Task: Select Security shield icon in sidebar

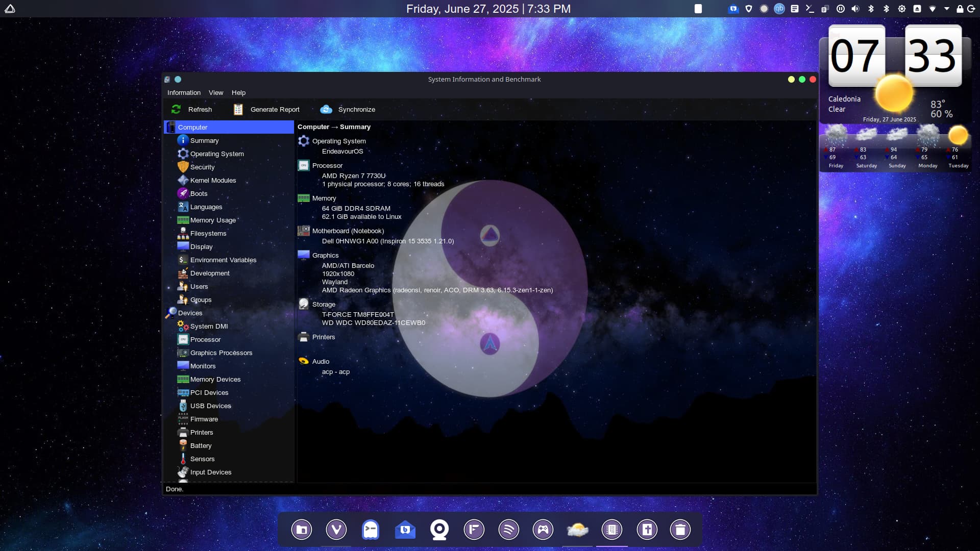Action: [x=183, y=167]
